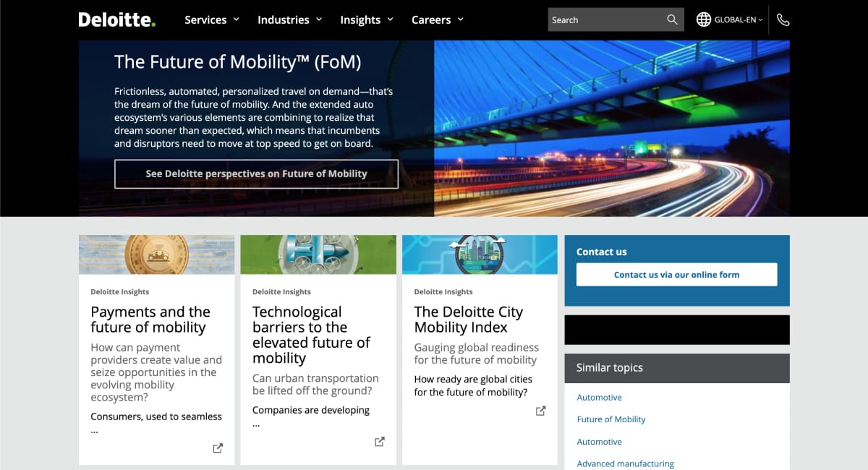Click See Deloitte perspectives on Future of Mobility
868x470 pixels.
click(256, 174)
